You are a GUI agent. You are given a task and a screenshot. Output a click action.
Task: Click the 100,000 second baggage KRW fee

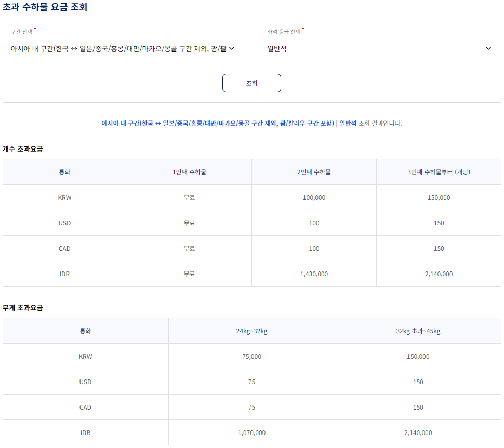click(x=314, y=197)
